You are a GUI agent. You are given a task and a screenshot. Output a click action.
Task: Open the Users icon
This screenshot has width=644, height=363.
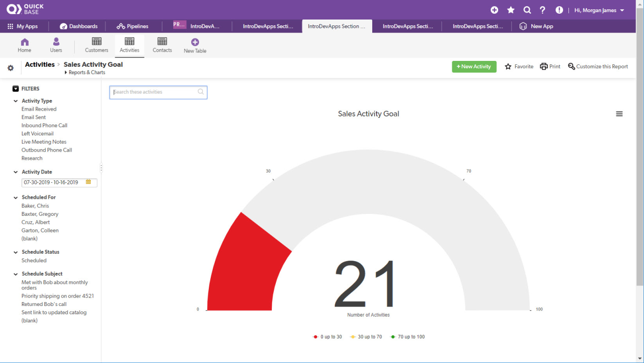(56, 42)
